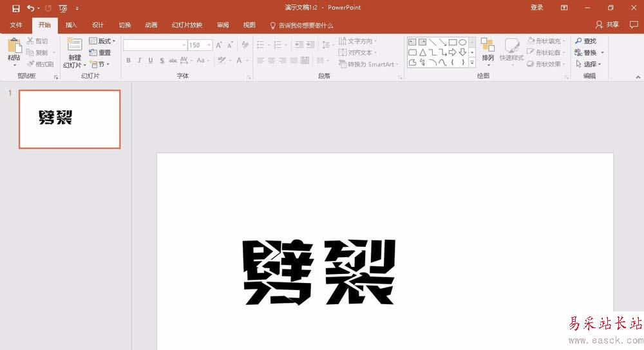Select the Oval shape in gallery
Screen dimensions: 644x350
[x=462, y=42]
